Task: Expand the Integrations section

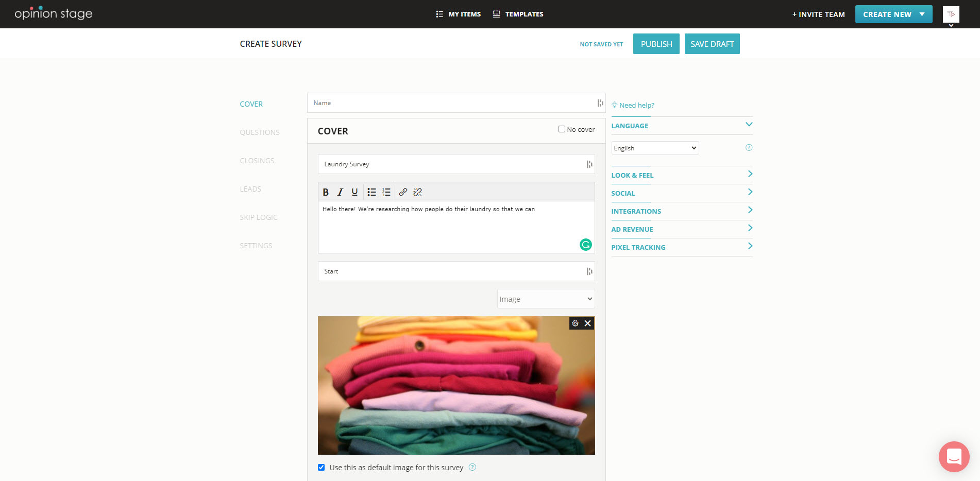Action: (682, 211)
